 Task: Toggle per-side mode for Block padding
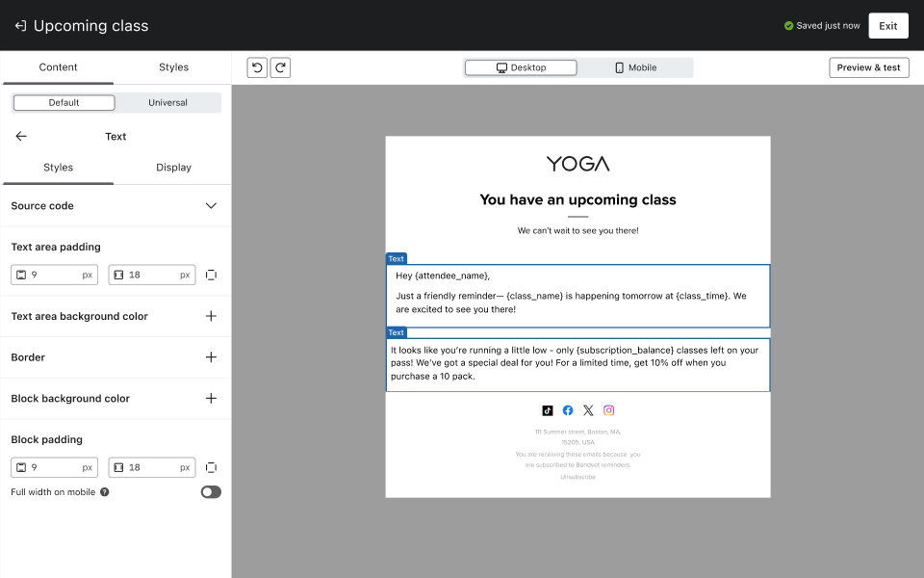[x=211, y=468]
